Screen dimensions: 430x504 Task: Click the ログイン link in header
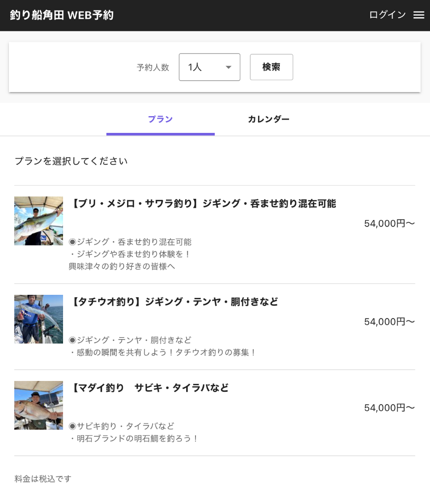[x=387, y=15]
